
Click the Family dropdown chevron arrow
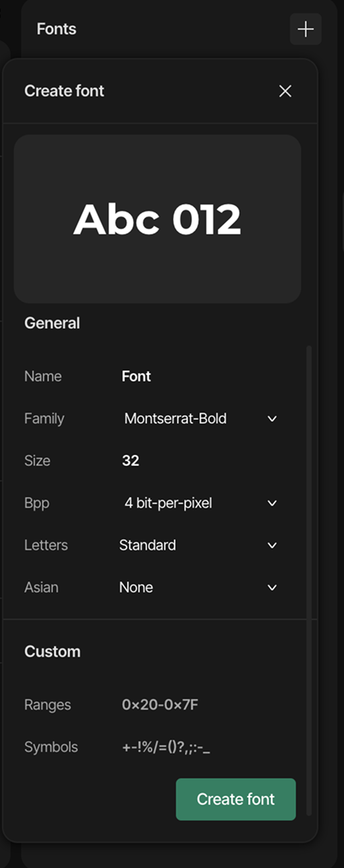tap(272, 419)
